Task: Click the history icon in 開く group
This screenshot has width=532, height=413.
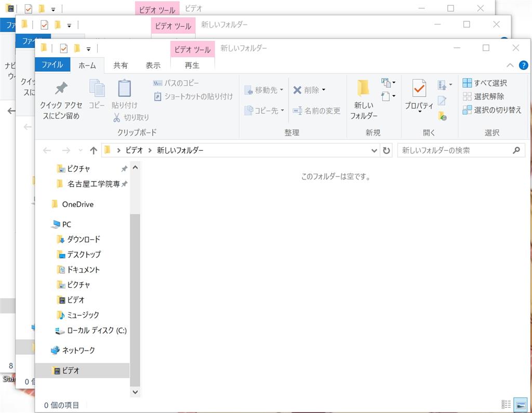Action: pos(442,116)
